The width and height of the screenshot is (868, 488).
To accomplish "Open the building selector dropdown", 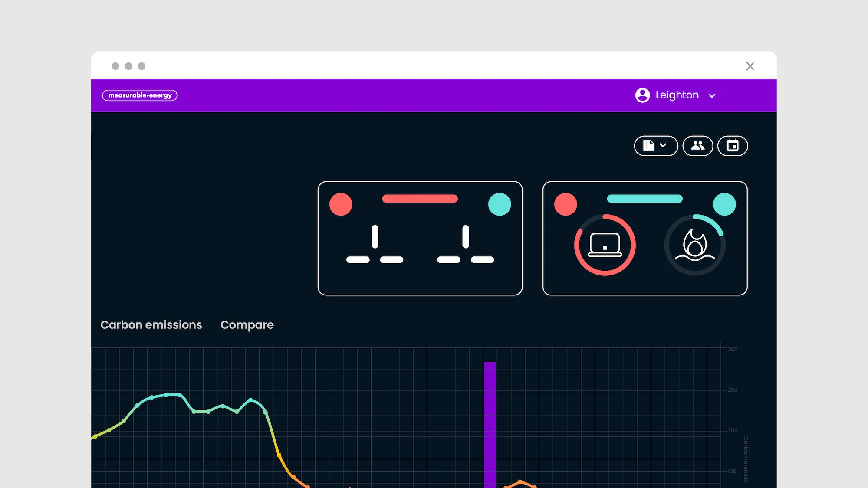I will (x=655, y=146).
